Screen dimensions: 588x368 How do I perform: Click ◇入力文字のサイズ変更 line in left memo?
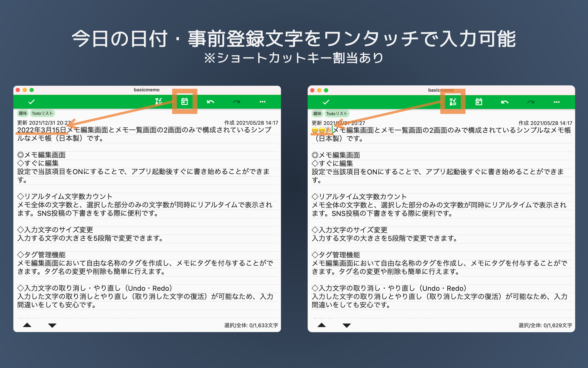55,230
